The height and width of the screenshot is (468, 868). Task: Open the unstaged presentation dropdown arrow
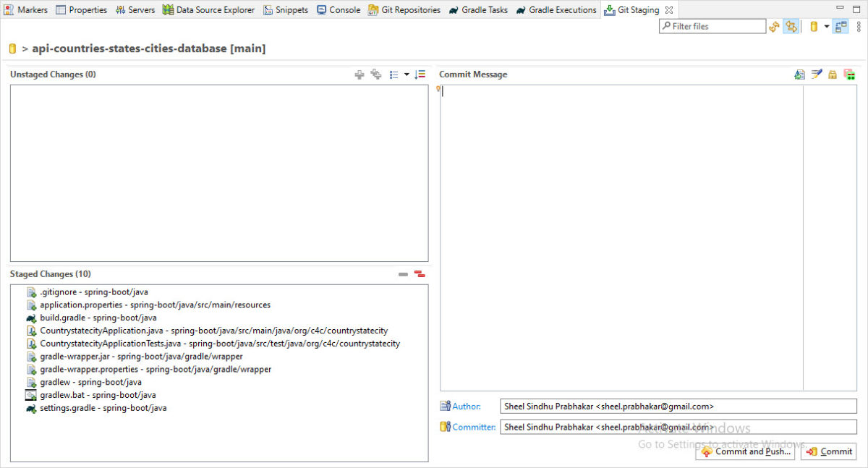click(x=407, y=75)
